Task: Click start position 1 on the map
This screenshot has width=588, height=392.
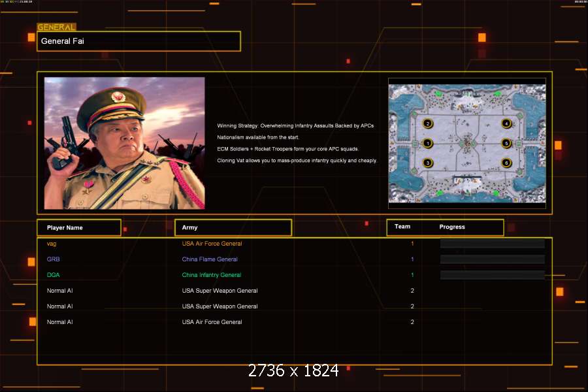Action: pyautogui.click(x=427, y=143)
